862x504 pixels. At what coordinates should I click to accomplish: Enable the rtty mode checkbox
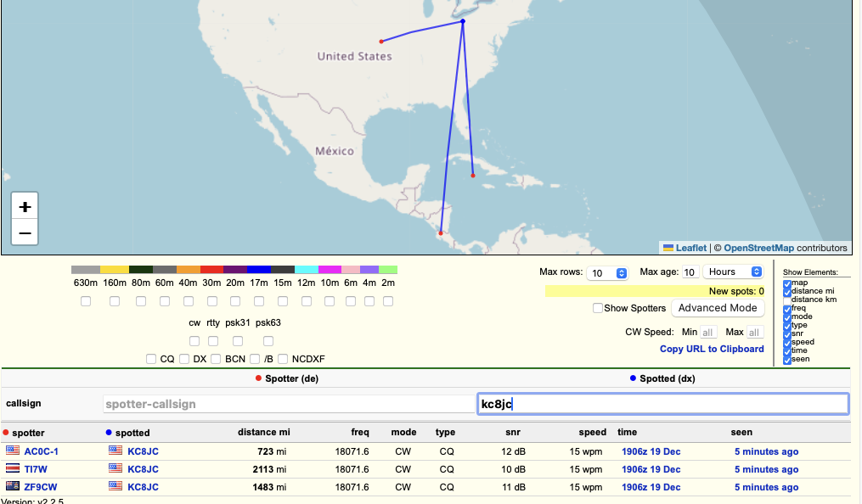[x=213, y=341]
